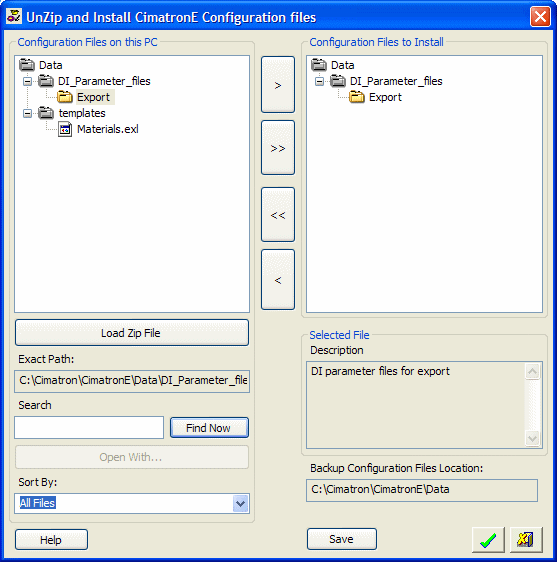Move selected file left with < button
The width and height of the screenshot is (557, 562).
pyautogui.click(x=278, y=280)
